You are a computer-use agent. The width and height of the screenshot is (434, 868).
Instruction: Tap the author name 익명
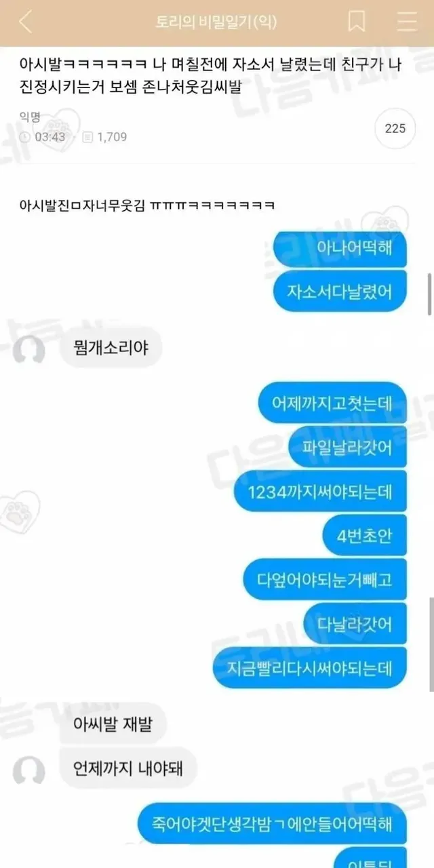(31, 117)
